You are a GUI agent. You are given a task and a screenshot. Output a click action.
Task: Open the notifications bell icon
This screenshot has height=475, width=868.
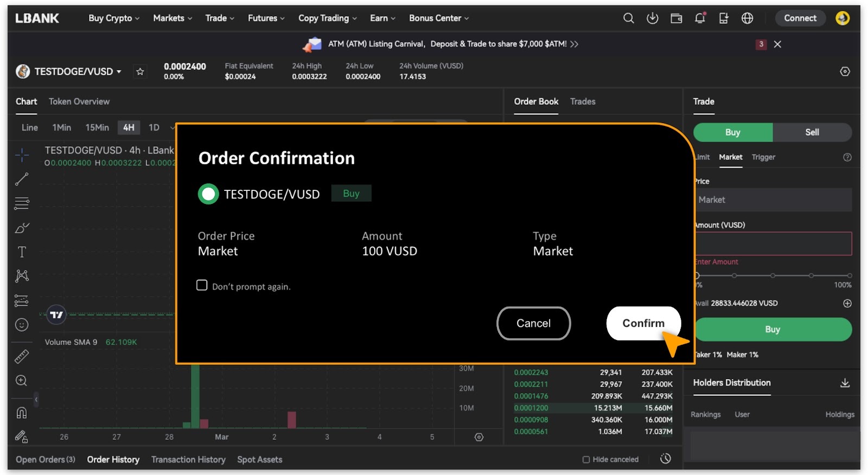(x=700, y=18)
